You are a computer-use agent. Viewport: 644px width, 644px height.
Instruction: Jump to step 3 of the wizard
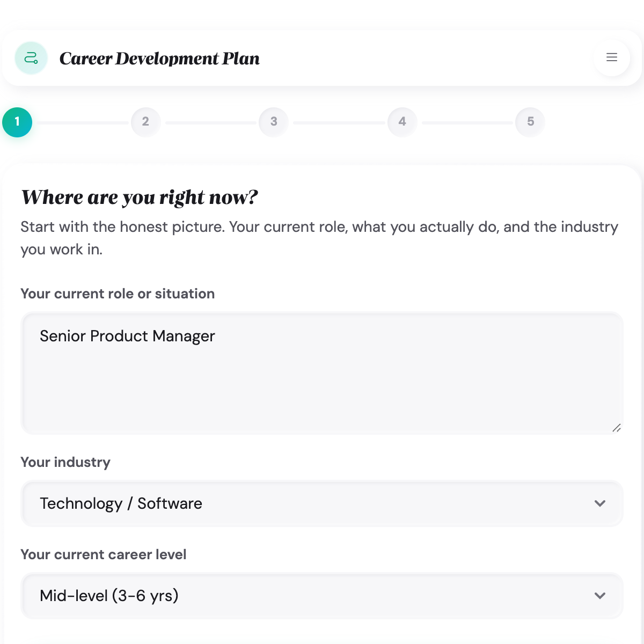click(274, 122)
